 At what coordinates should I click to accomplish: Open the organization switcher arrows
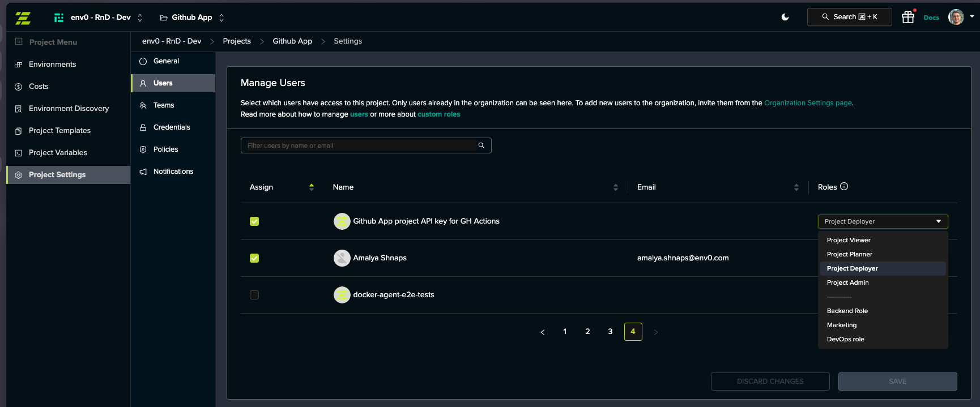[x=140, y=18]
